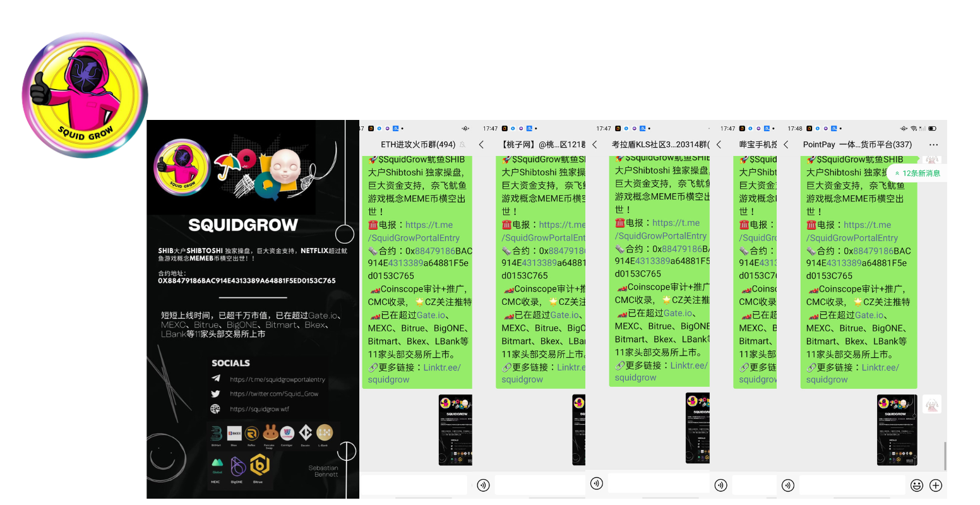Click the SQUIDGROW heading on poster
This screenshot has width=980, height=505.
coord(243,225)
